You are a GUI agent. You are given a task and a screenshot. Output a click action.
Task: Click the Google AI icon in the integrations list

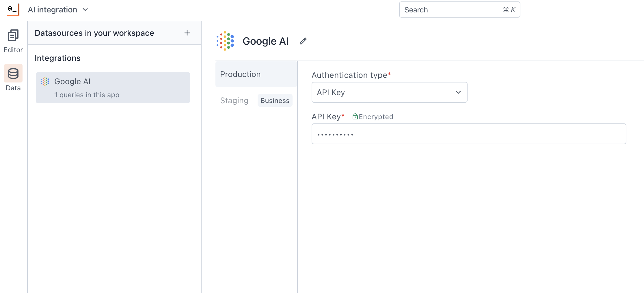(45, 81)
